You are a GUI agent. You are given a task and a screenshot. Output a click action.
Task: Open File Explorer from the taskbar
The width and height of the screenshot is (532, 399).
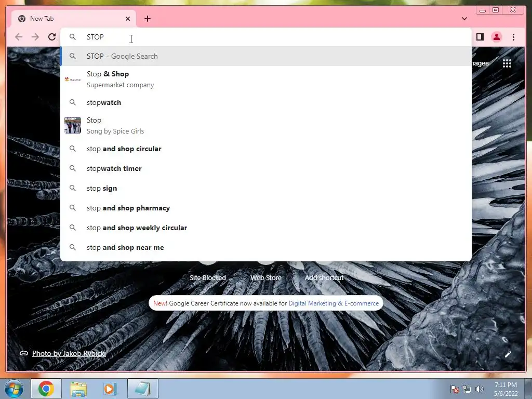(x=78, y=389)
